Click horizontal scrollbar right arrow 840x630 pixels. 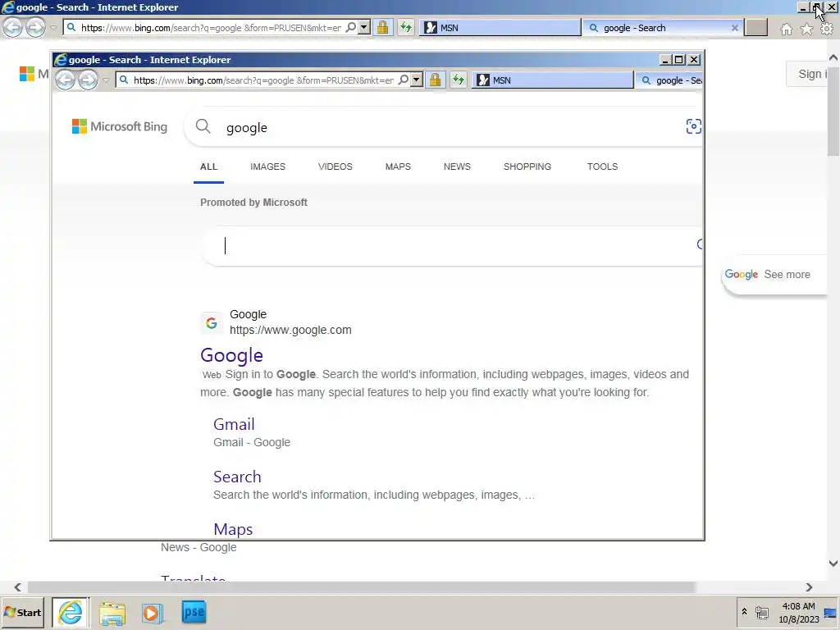809,587
